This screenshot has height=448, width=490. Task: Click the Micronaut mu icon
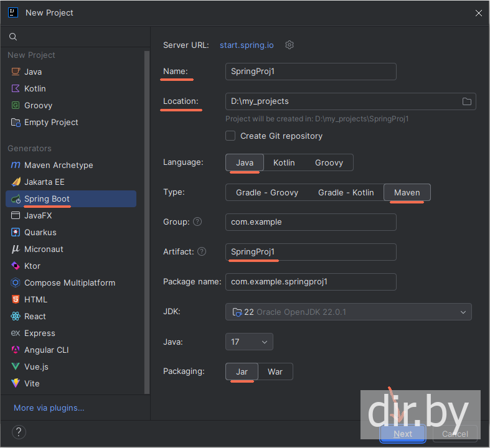[x=16, y=249]
